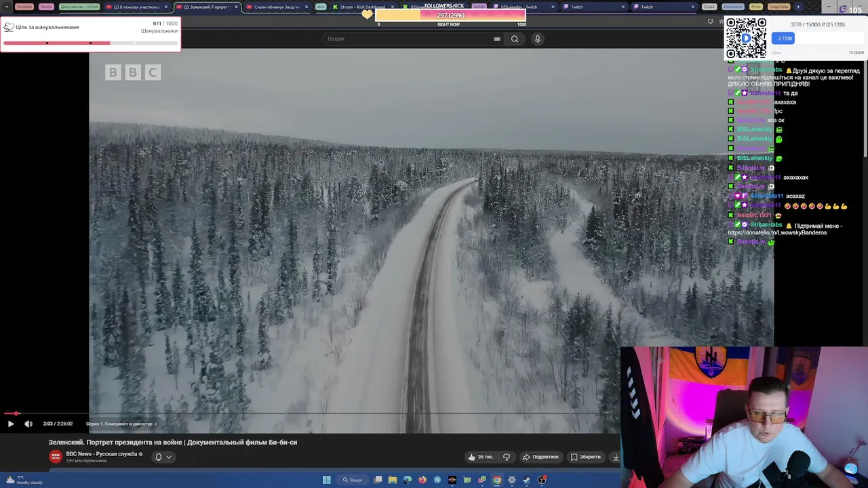Expand notification options chevron beside bell
The image size is (868, 488).
pyautogui.click(x=169, y=457)
